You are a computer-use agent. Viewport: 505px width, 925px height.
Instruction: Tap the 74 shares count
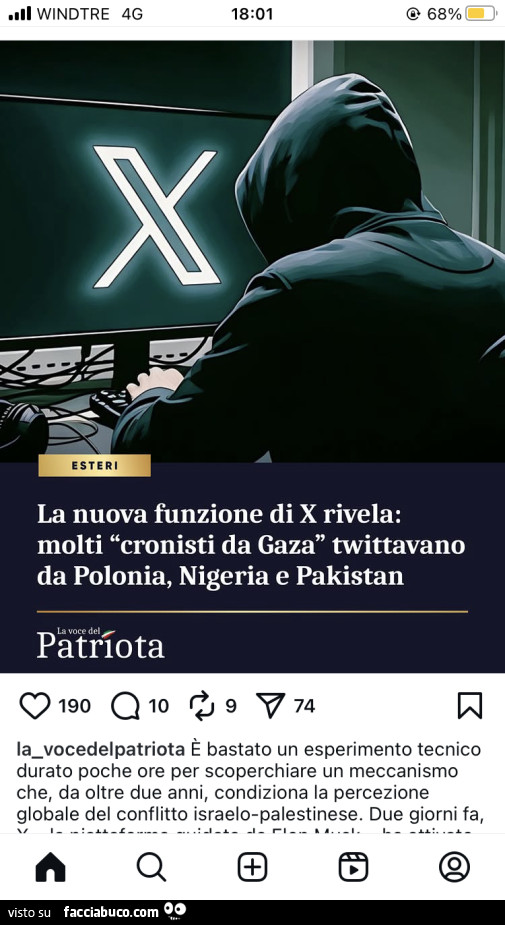click(x=304, y=706)
